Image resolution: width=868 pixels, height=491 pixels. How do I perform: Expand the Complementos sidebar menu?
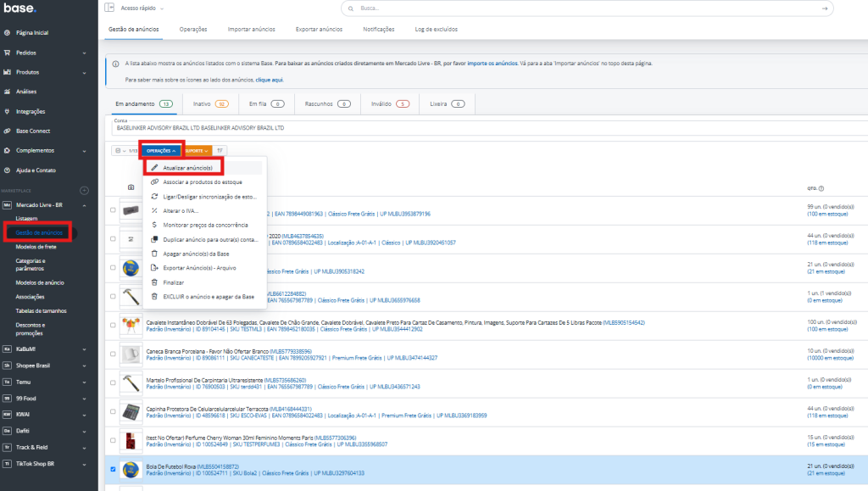coord(85,151)
